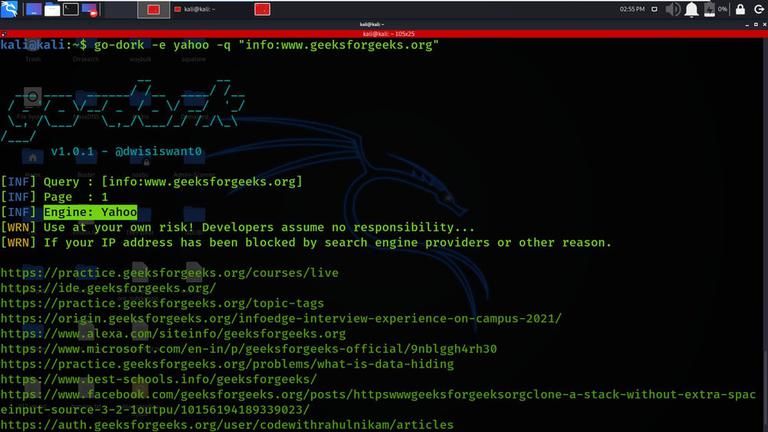Screen dimensions: 768x432
Task: Click the log out arrow icon
Action: pyautogui.click(x=759, y=9)
